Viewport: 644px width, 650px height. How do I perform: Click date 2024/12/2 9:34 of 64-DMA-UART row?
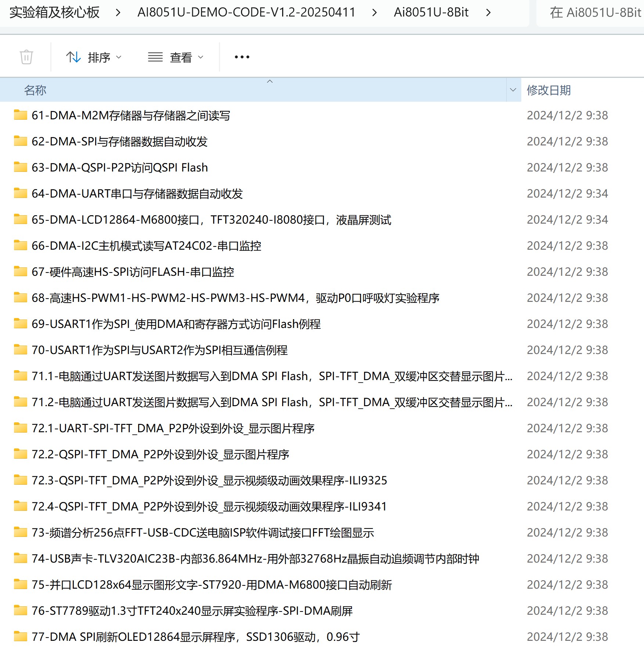pos(567,194)
